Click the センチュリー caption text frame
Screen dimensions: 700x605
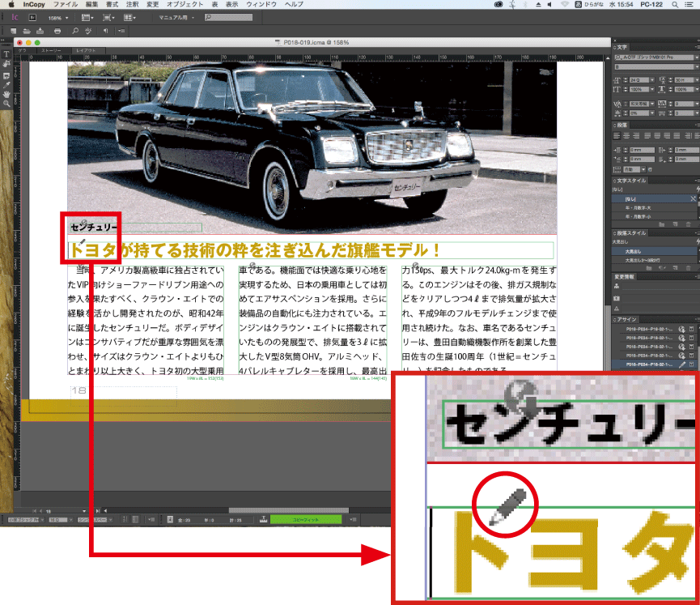[x=136, y=228]
